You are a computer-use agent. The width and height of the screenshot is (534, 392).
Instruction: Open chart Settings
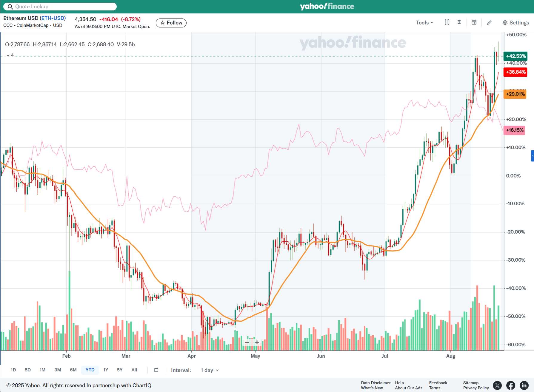[515, 23]
